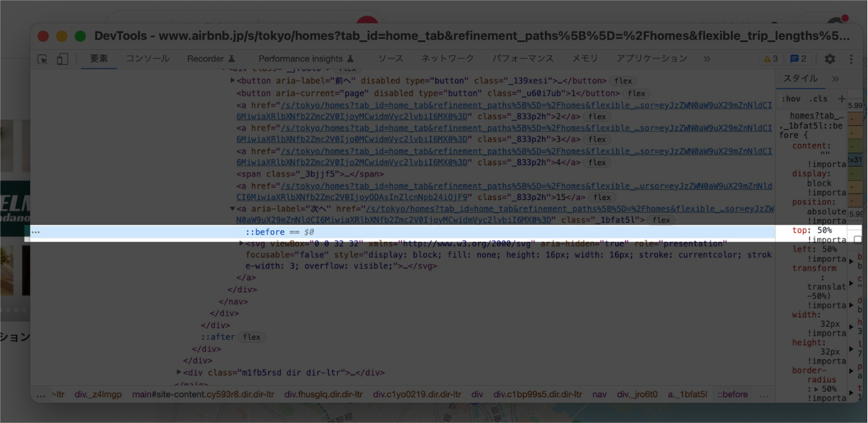Click the issues count badge showing 2
This screenshot has width=868, height=423.
(x=798, y=58)
